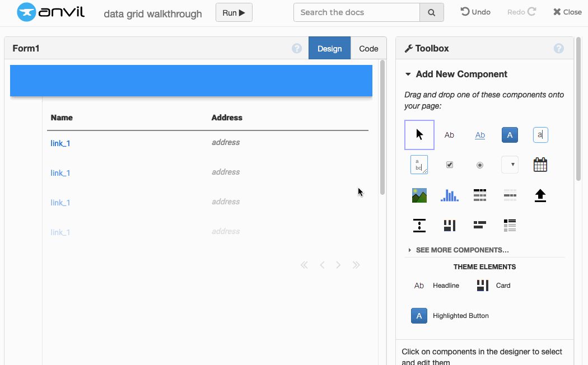Pick the DatePicker calendar icon
The width and height of the screenshot is (588, 365).
(540, 165)
